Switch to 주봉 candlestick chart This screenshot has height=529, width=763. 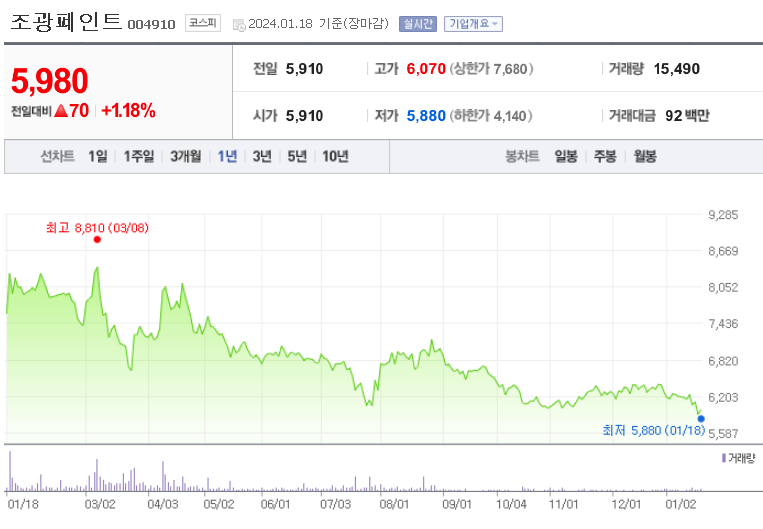605,156
